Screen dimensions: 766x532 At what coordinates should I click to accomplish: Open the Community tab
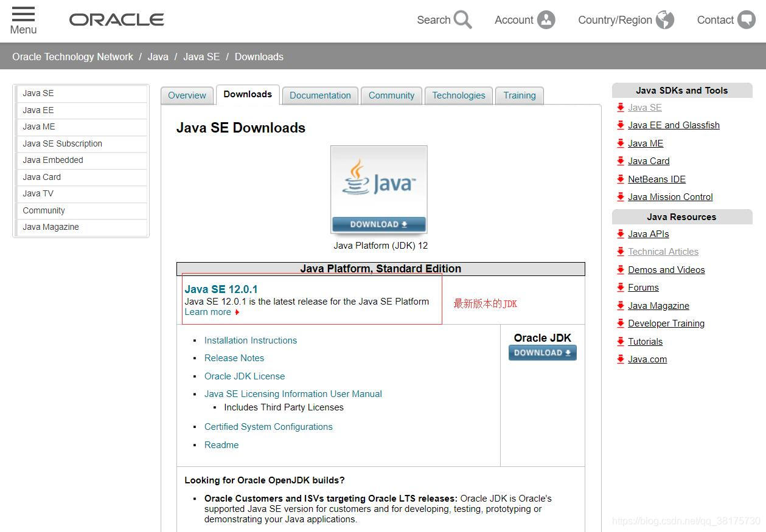point(391,95)
